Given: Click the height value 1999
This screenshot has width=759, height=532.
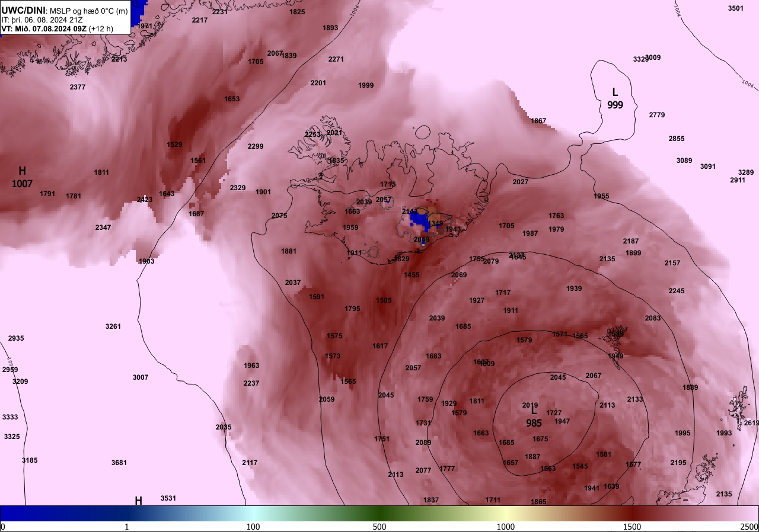Looking at the screenshot, I should tap(366, 85).
